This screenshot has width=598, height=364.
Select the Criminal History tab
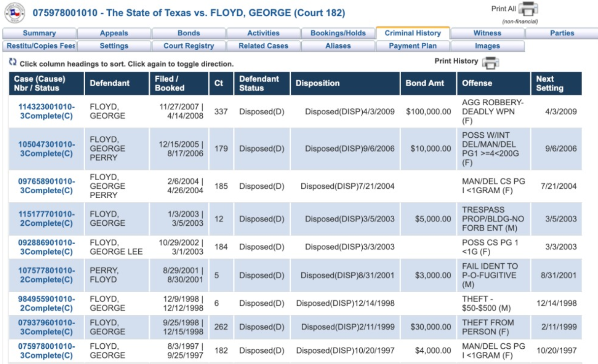412,33
